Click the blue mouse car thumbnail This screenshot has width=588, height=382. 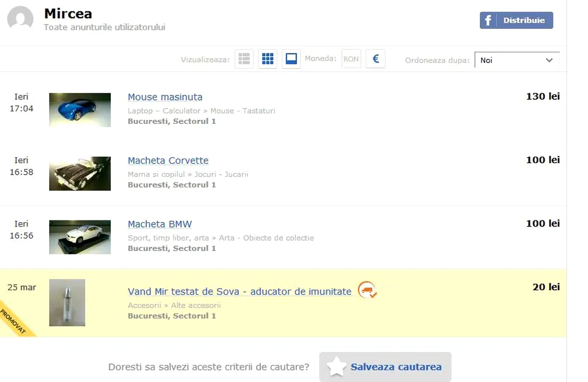tap(80, 110)
